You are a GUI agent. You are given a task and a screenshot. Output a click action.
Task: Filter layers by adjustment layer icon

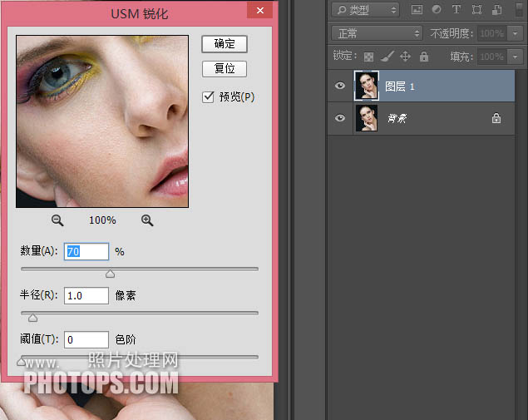pos(437,9)
